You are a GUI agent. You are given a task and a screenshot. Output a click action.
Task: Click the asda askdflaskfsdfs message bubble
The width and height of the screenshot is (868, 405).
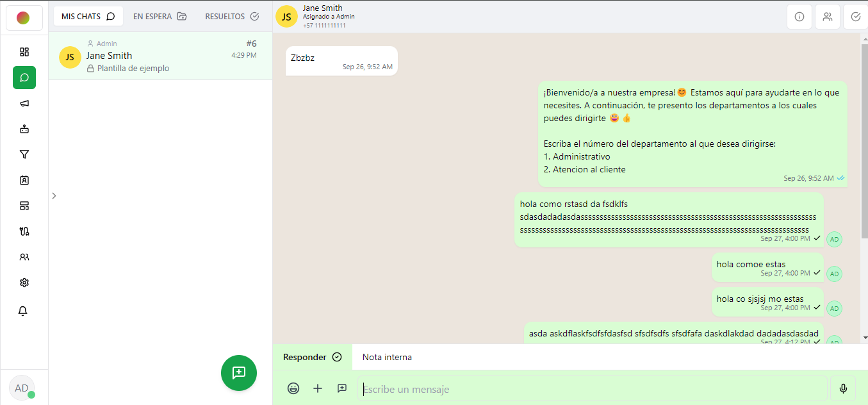pos(674,334)
